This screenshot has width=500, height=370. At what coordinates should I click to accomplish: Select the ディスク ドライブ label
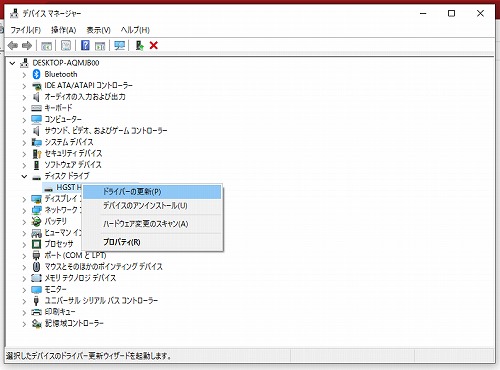[67, 176]
